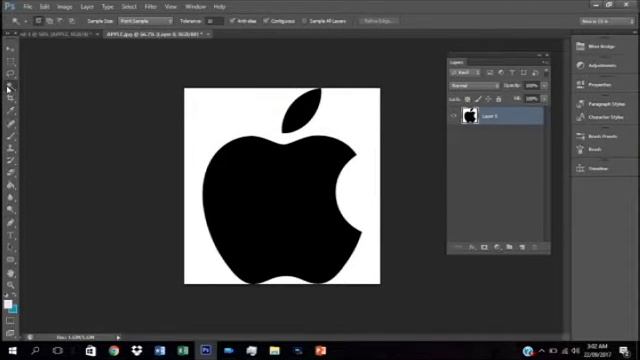The height and width of the screenshot is (360, 640).
Task: Click Intersect with Selection mode icon
Action: point(71,21)
